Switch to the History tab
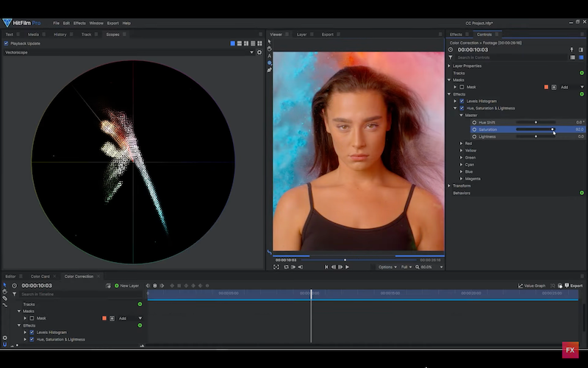 [60, 34]
